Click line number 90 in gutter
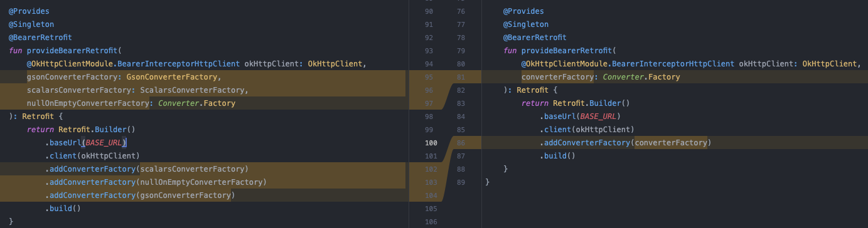868x228 pixels. (429, 11)
